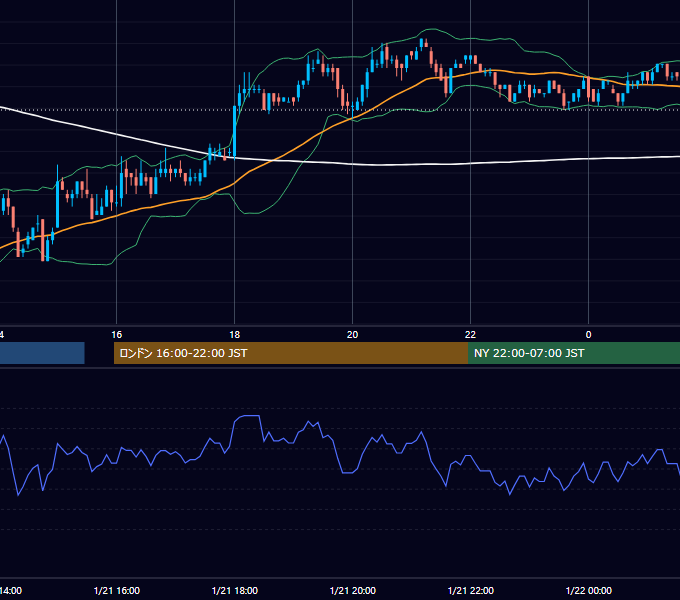
Task: Click the 1/21 20:00 date label
Action: point(353,591)
